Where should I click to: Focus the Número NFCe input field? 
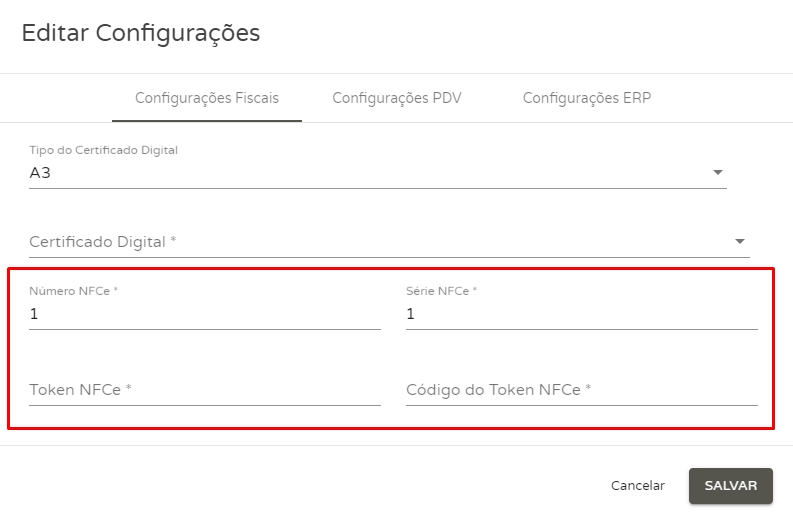(x=205, y=314)
